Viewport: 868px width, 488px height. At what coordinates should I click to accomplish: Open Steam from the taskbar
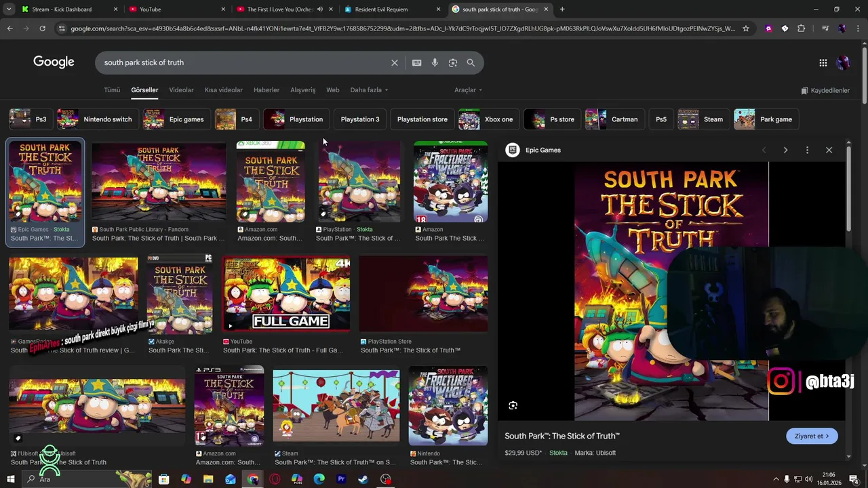pyautogui.click(x=363, y=479)
